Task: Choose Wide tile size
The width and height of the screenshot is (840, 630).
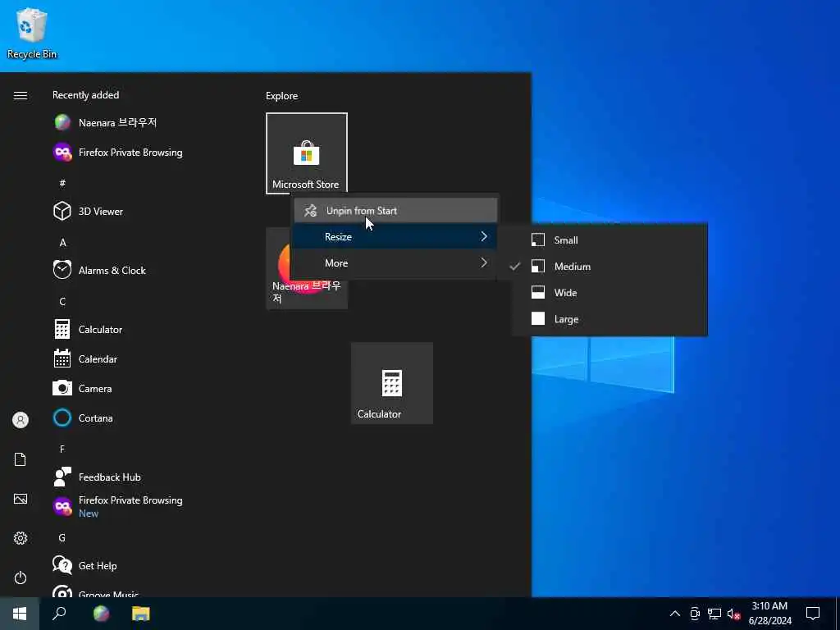Action: pos(609,293)
